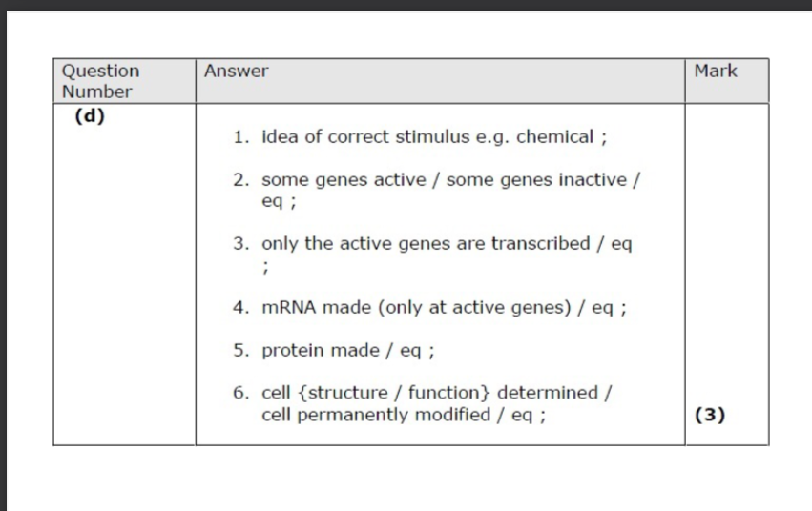Image resolution: width=812 pixels, height=511 pixels.
Task: Click the "Answer" column header
Action: pos(237,72)
